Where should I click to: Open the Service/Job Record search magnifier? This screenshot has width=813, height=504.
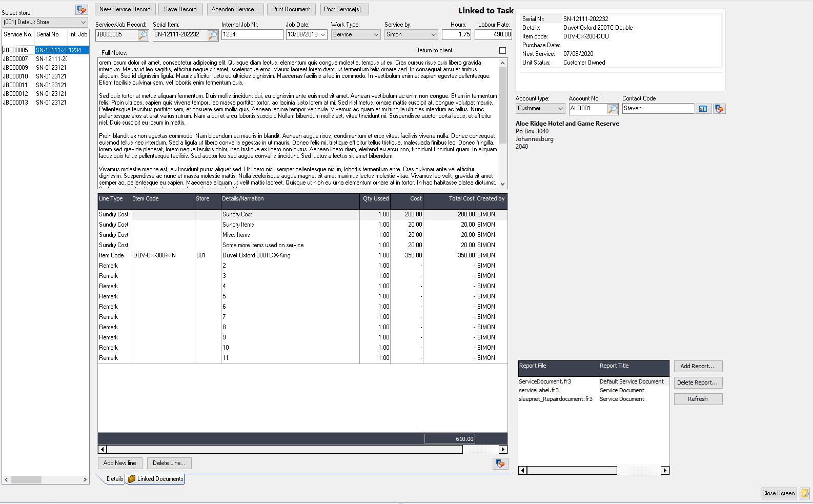(x=144, y=35)
